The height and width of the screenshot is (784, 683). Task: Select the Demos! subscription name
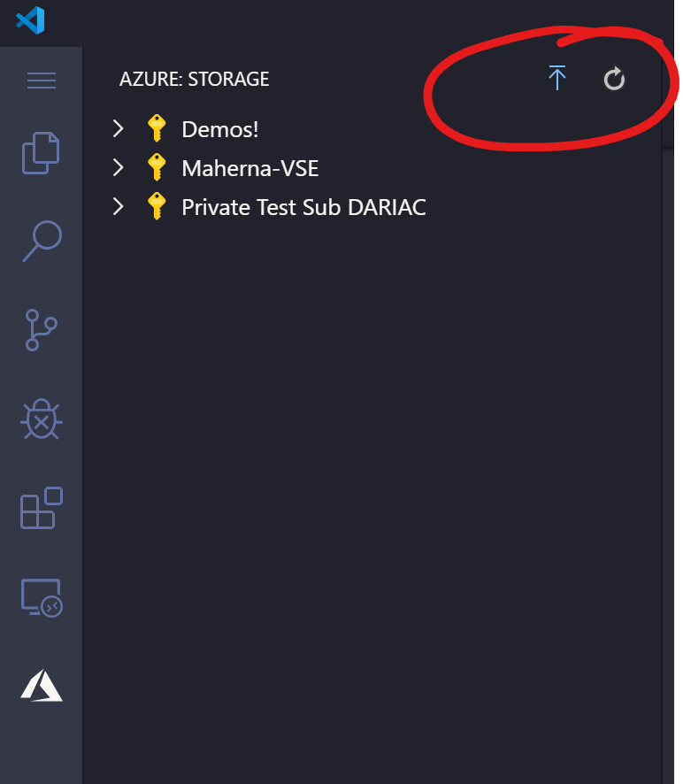point(220,128)
